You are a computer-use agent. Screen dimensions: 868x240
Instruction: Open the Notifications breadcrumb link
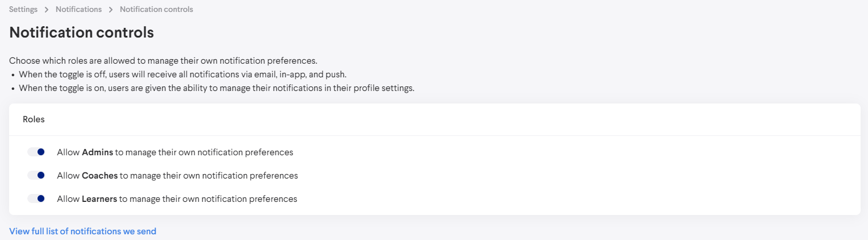tap(78, 10)
